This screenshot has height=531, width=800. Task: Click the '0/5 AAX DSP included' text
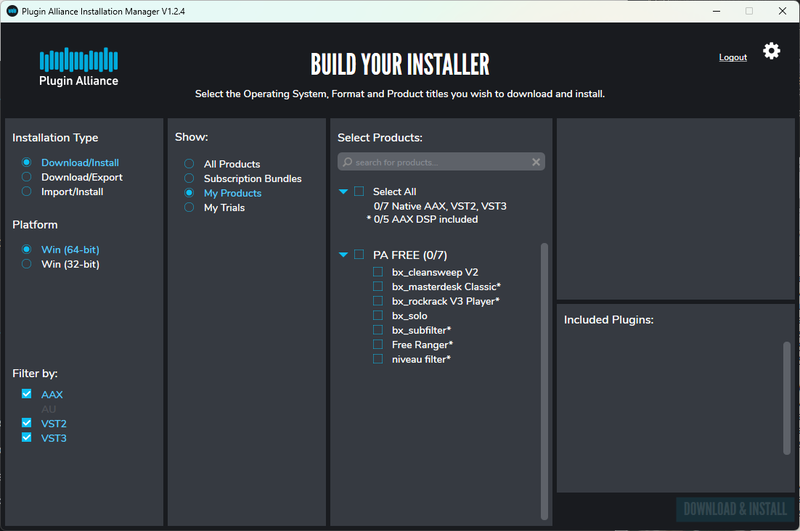point(426,219)
